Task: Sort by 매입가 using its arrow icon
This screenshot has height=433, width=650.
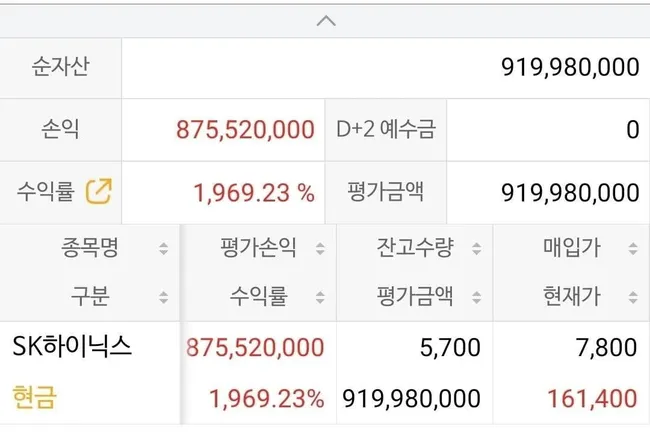Action: tap(632, 249)
